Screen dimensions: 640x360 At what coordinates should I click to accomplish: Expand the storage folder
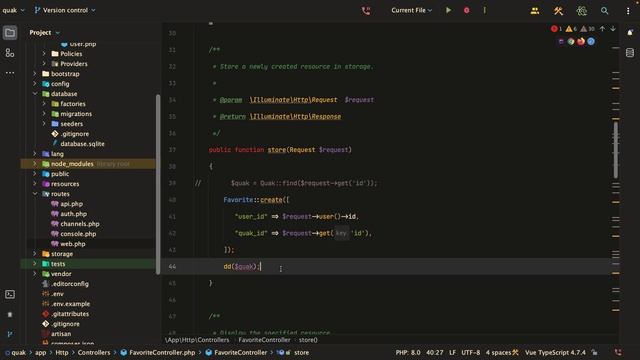pyautogui.click(x=35, y=254)
